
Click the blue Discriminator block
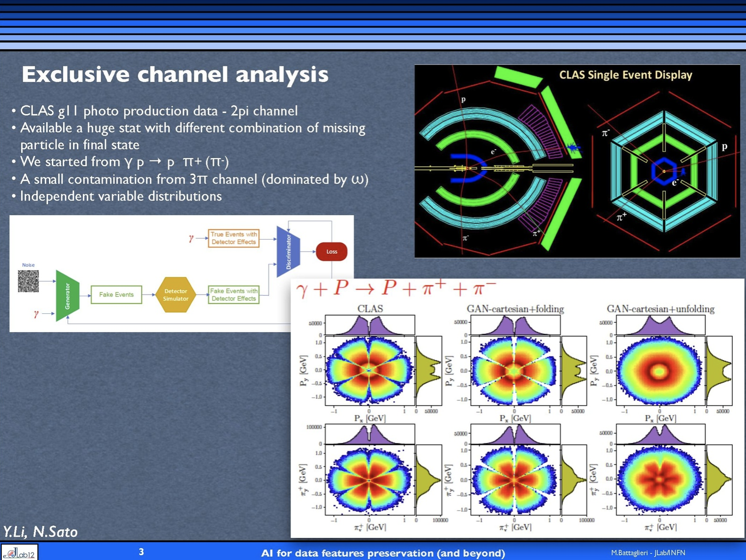(x=288, y=251)
